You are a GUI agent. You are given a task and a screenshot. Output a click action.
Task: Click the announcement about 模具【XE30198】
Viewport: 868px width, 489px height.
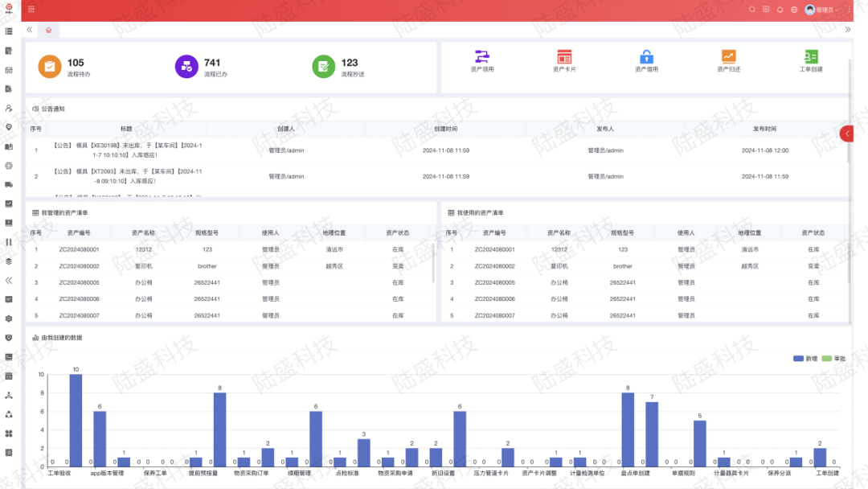127,150
